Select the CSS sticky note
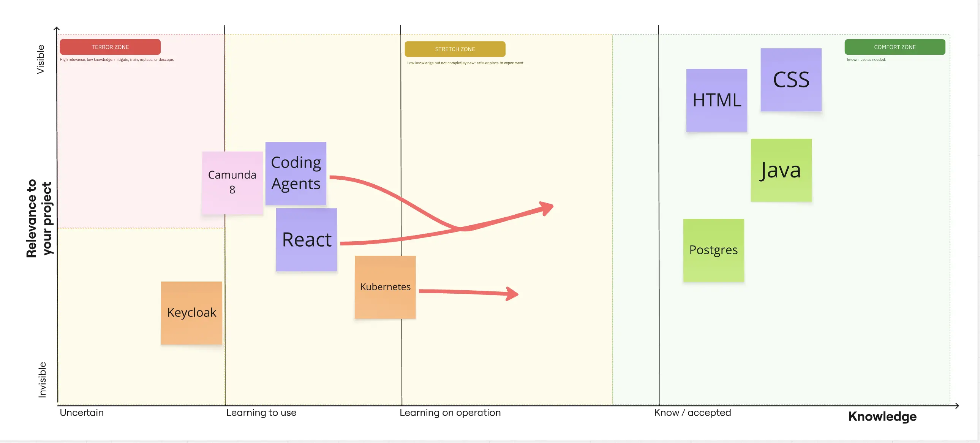 point(791,79)
